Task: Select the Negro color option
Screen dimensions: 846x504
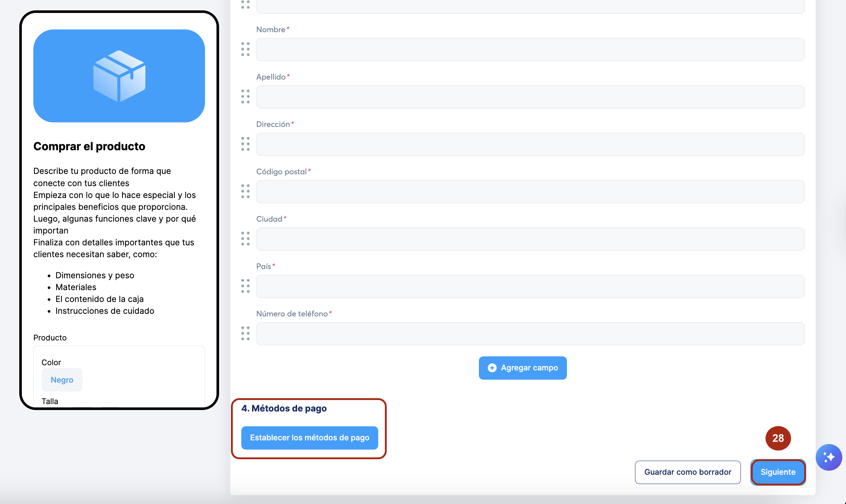Action: (x=62, y=380)
